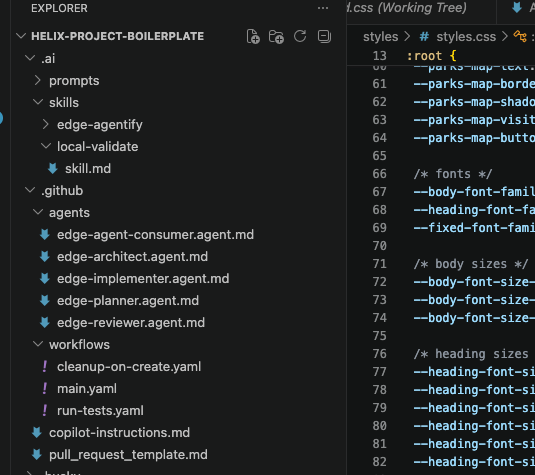
Task: Open copilot-instructions.md file
Action: click(119, 433)
